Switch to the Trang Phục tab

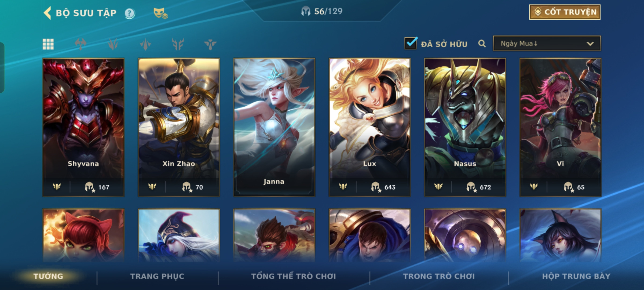tap(157, 276)
